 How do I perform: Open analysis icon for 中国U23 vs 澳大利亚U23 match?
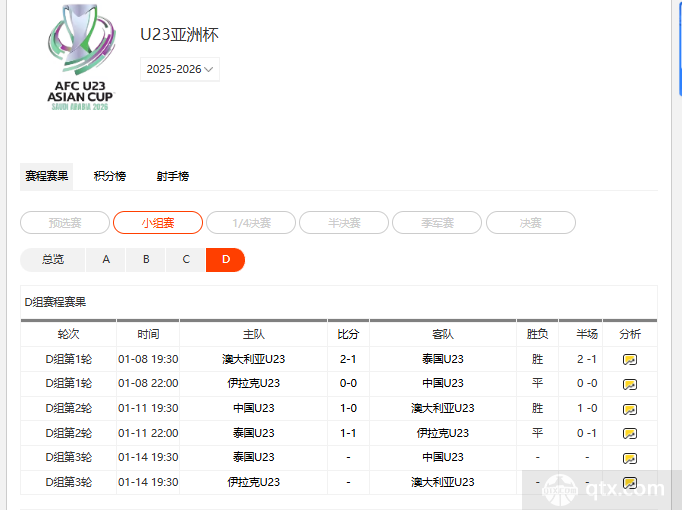(629, 409)
